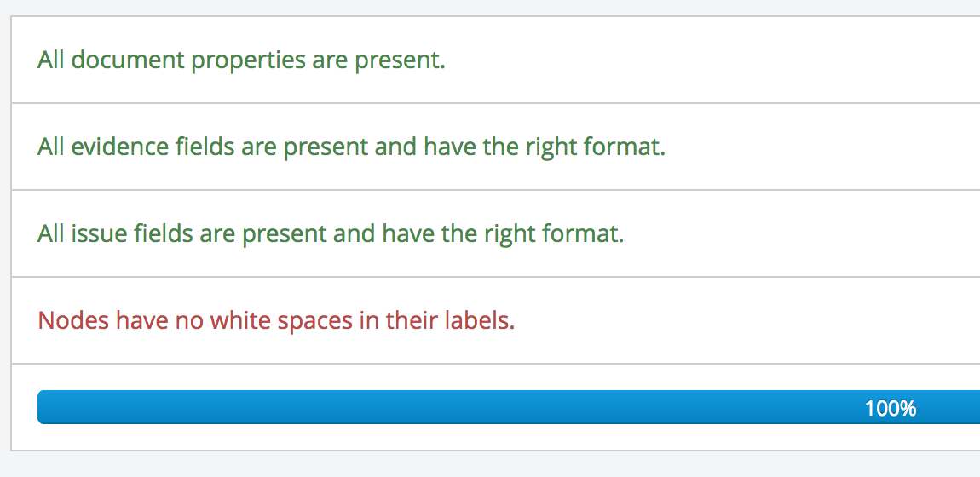The image size is (980, 477).
Task: Select the 'All document properties are present' message
Action: tap(241, 60)
